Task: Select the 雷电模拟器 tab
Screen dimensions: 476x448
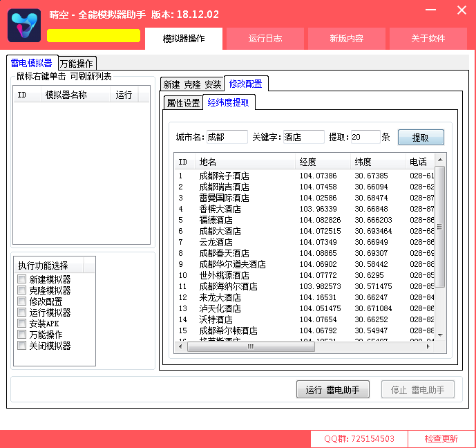Action: [x=32, y=63]
